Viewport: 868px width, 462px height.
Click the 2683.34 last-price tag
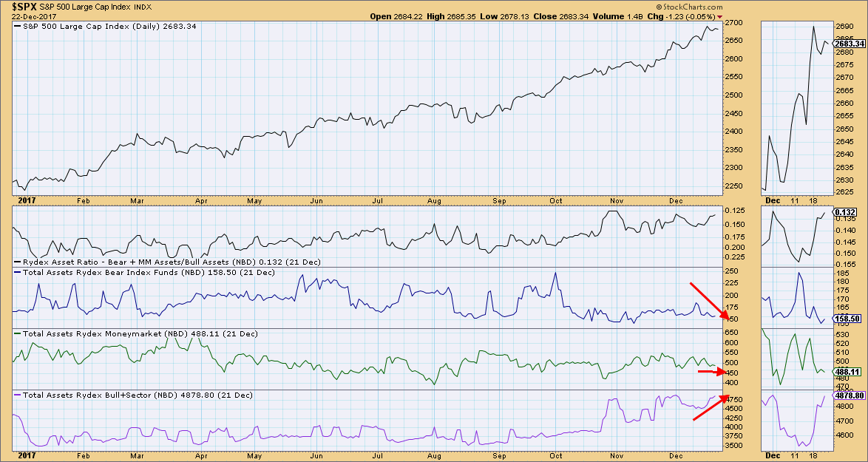coord(850,44)
